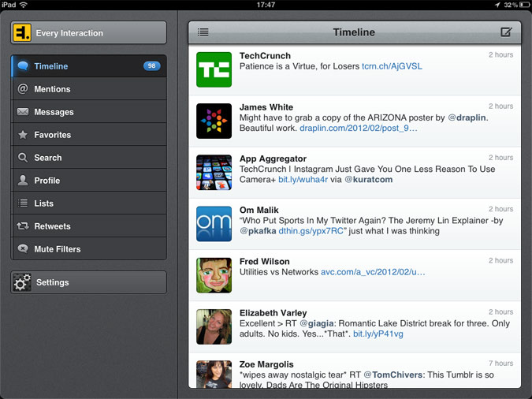The height and width of the screenshot is (399, 532).
Task: Tap the @TomChivers mention
Action: pyautogui.click(x=393, y=375)
